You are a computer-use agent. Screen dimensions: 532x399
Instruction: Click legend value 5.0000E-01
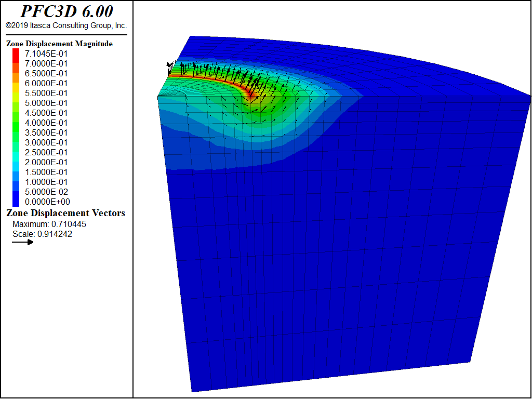click(46, 103)
